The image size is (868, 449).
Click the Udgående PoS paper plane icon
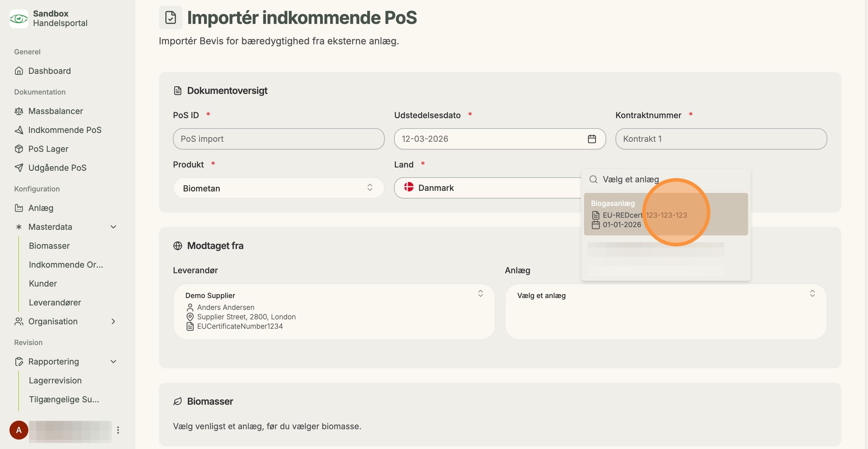tap(19, 167)
